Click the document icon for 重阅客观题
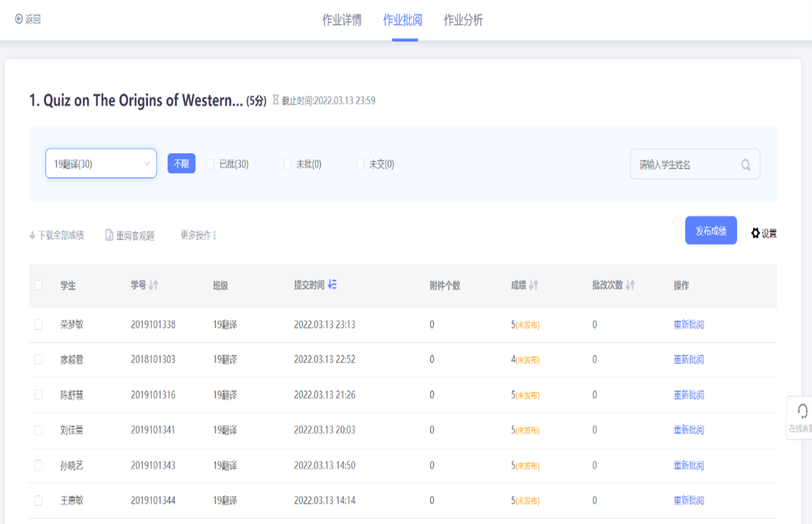The width and height of the screenshot is (812, 524). tap(110, 235)
